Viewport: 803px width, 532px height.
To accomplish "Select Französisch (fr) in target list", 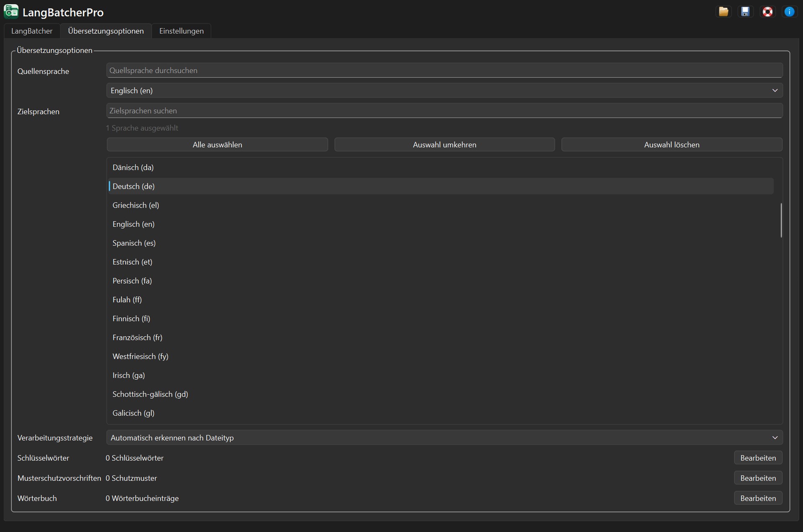I will [x=137, y=338].
